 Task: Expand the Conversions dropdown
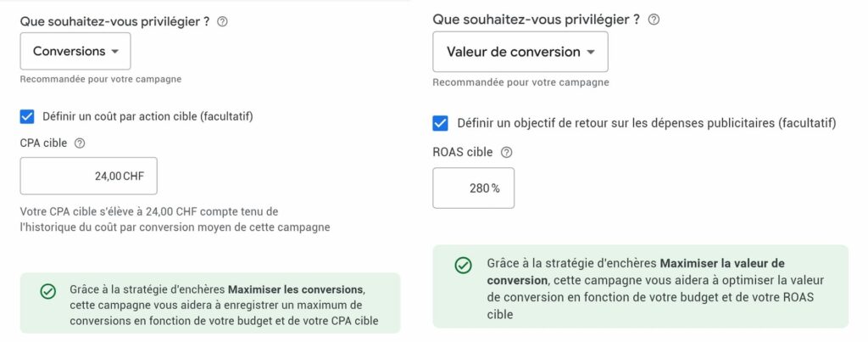click(75, 51)
